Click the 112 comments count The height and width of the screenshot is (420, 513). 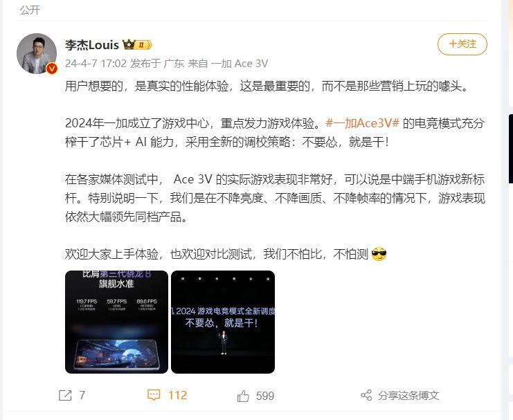point(178,395)
